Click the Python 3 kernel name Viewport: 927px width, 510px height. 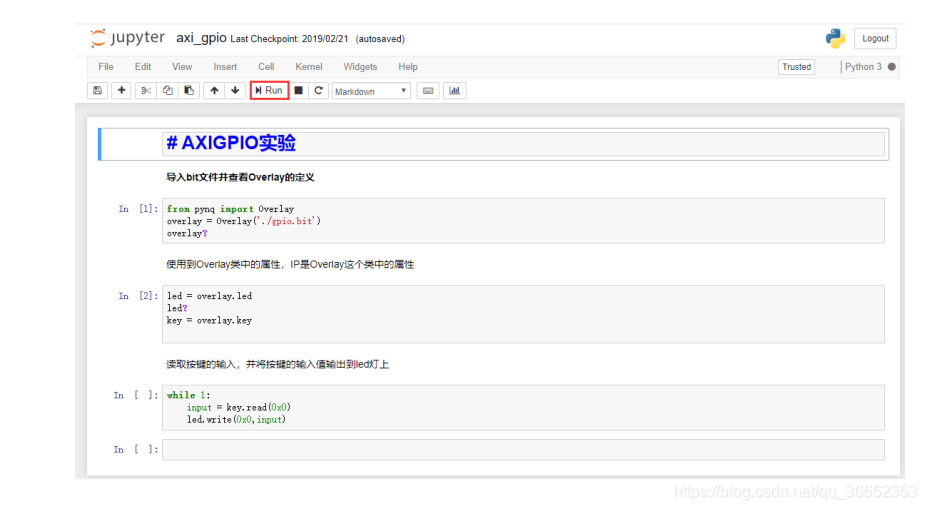(863, 67)
